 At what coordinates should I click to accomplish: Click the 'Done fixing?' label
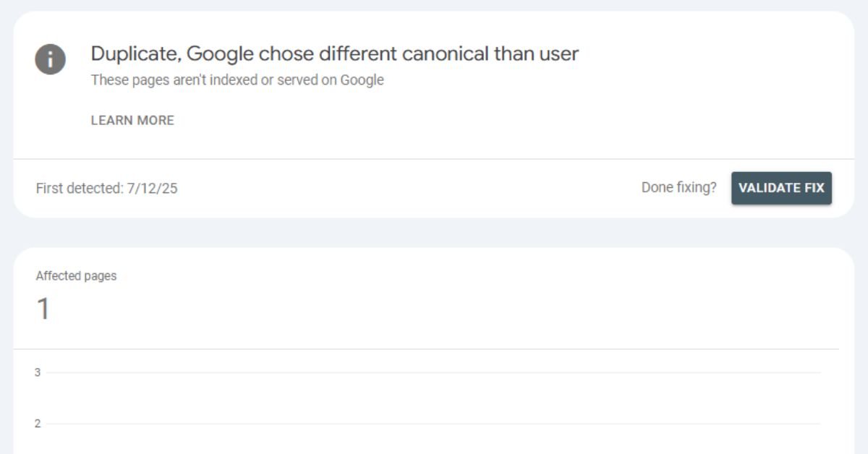coord(678,187)
